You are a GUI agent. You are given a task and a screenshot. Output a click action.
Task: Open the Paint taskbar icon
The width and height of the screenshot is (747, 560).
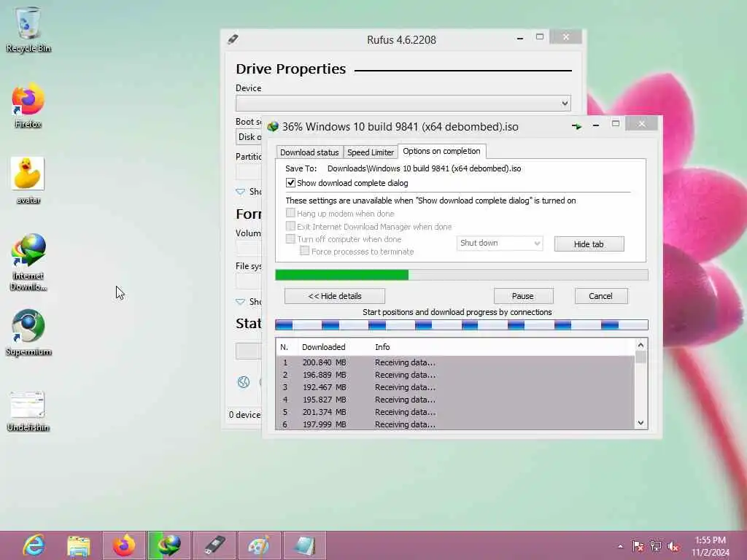coord(260,545)
